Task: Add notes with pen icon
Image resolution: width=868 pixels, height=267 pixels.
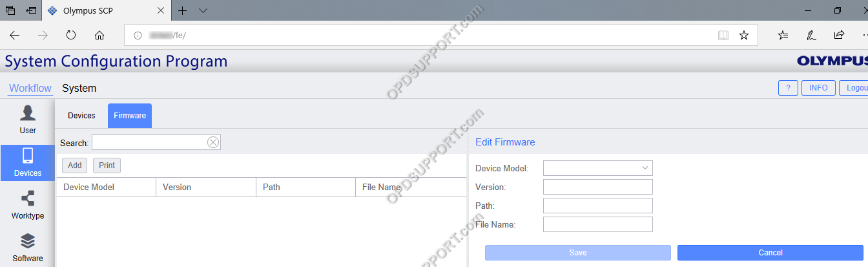Action: 811,36
